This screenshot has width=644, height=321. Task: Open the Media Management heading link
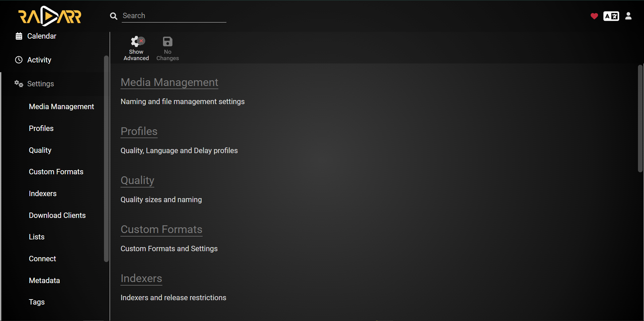[169, 82]
